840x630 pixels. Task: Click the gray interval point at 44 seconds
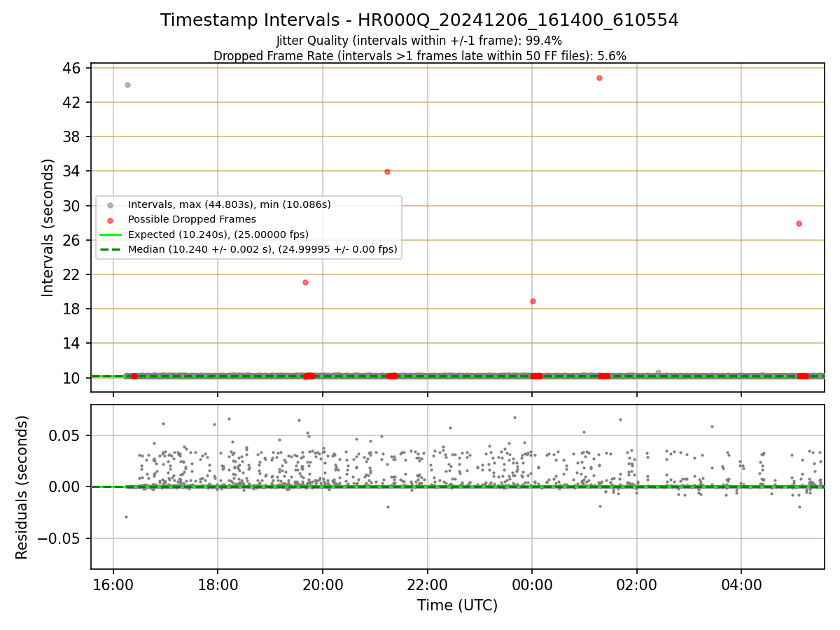[127, 85]
